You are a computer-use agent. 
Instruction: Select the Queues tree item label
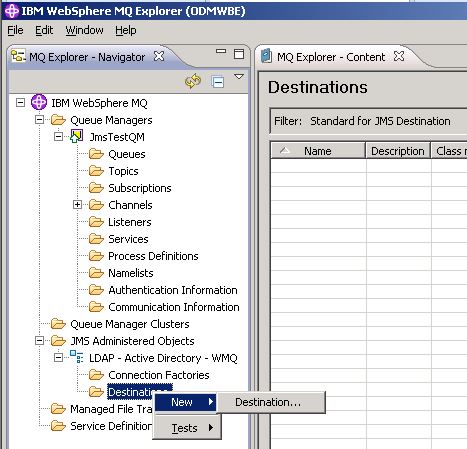(x=127, y=154)
